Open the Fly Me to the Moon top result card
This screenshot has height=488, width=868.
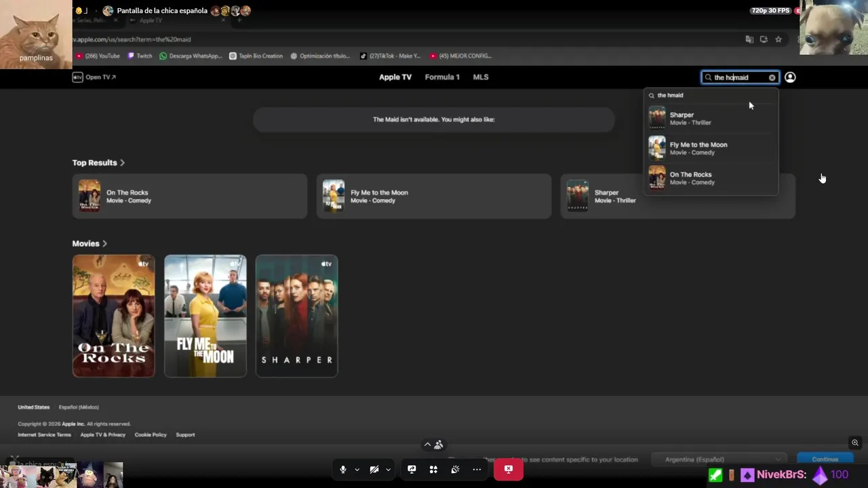click(434, 196)
